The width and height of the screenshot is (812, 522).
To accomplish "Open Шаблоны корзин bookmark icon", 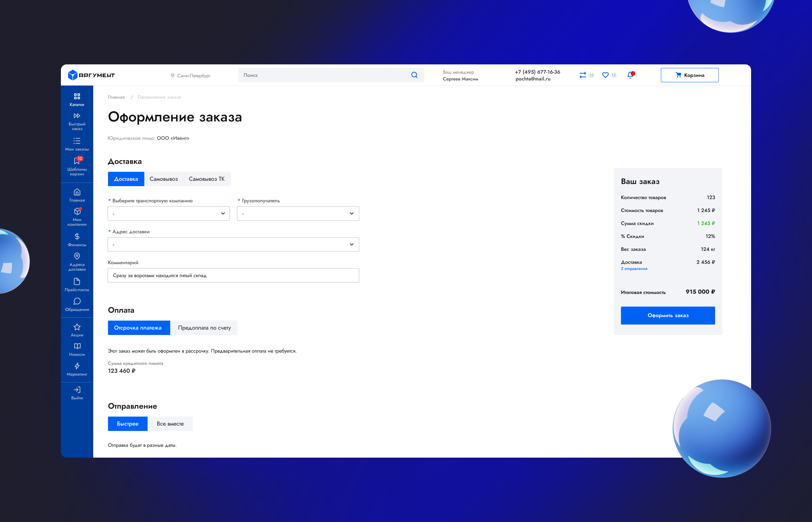I will 77,161.
